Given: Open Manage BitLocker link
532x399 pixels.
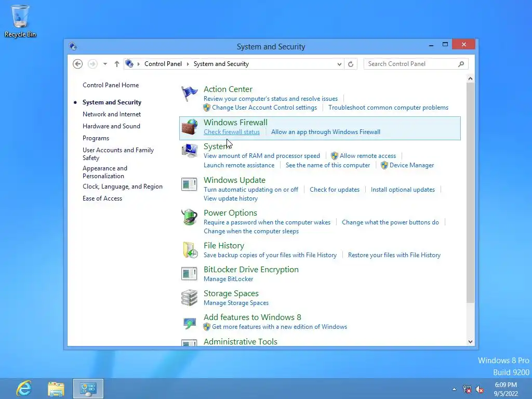Looking at the screenshot, I should pyautogui.click(x=229, y=279).
